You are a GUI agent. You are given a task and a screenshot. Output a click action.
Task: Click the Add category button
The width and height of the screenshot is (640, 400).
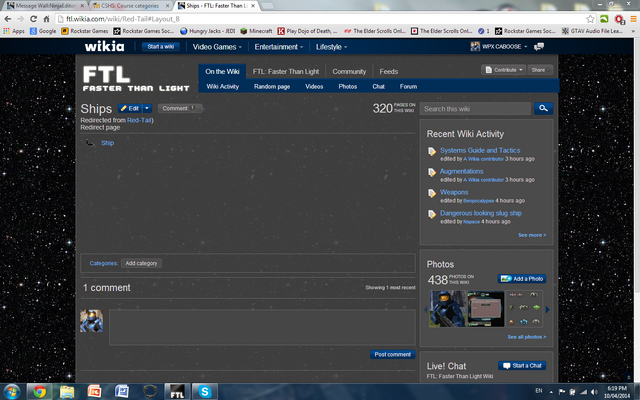point(141,263)
